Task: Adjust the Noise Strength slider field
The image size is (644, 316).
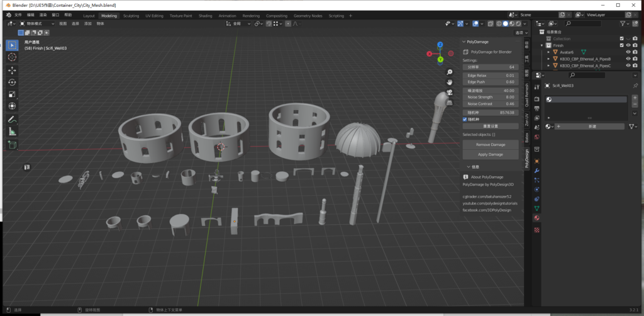Action: click(x=491, y=97)
